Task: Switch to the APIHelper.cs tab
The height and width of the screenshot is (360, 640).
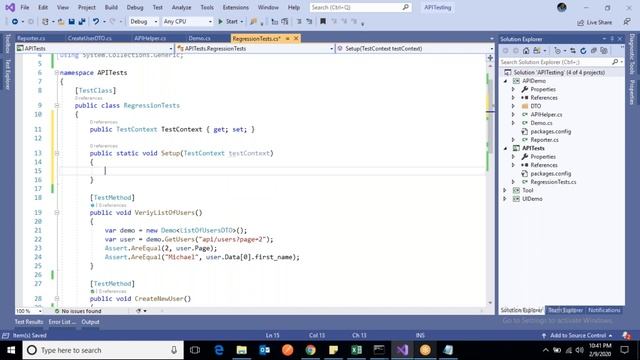Action: click(150, 38)
